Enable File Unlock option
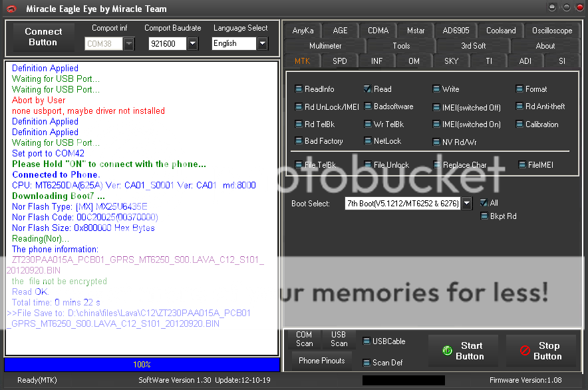Screen dimensions: 588x390 coord(367,165)
